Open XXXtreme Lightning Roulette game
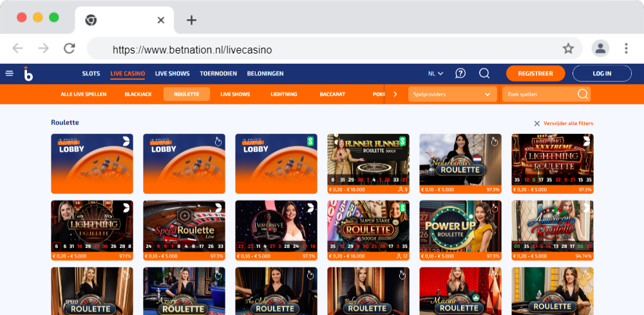The height and width of the screenshot is (315, 644). pos(553,164)
